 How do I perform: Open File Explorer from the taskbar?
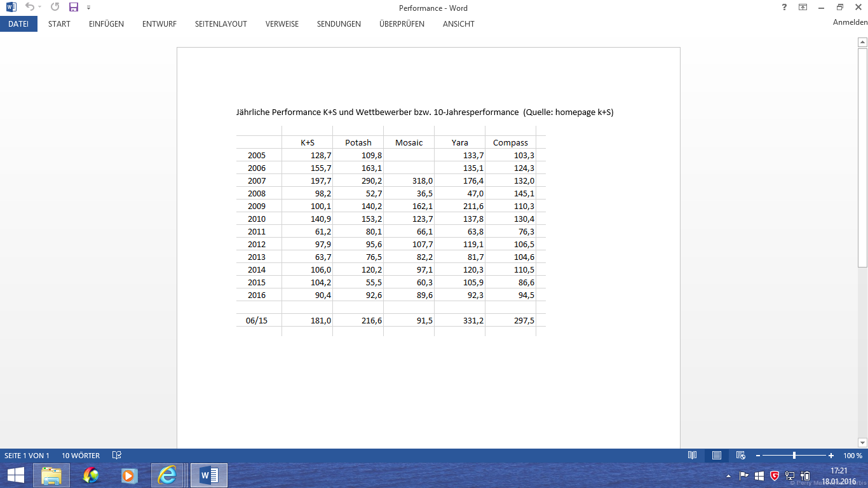click(52, 475)
